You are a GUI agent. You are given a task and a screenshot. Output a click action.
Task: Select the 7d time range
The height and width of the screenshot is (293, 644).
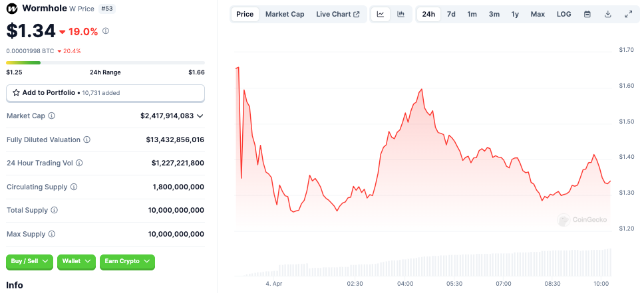click(x=451, y=15)
